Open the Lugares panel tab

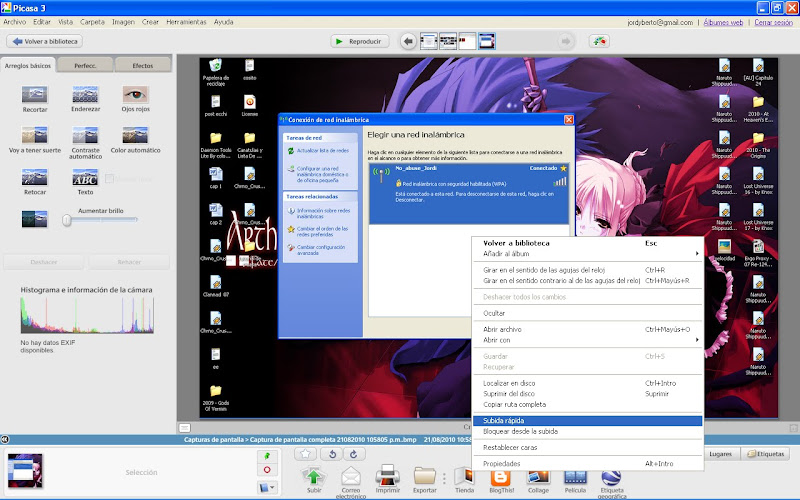coord(720,454)
